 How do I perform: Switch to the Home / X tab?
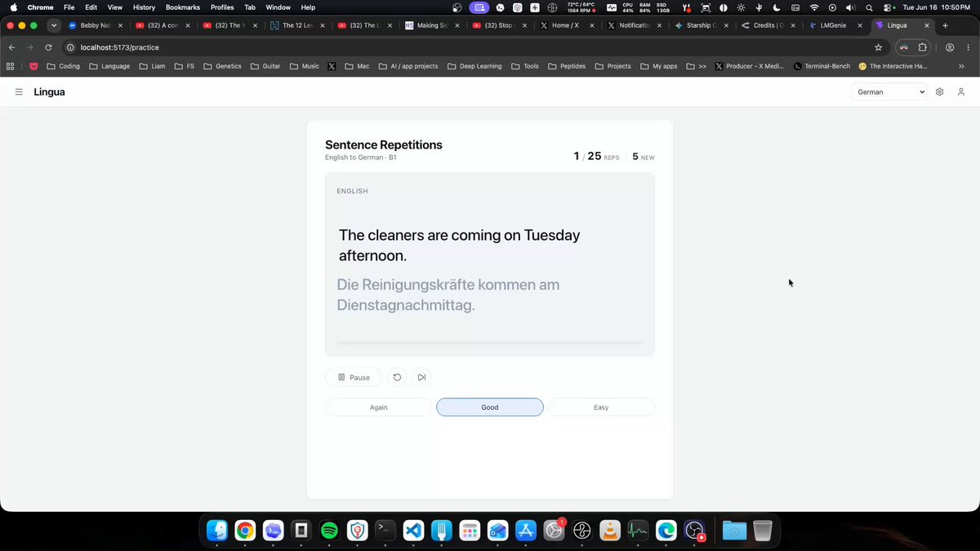566,25
